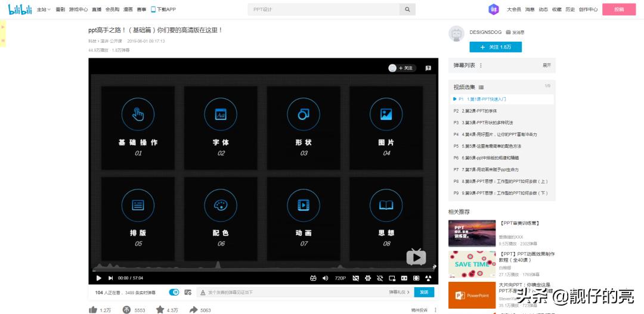The image size is (644, 314).
Task: Open 漫画 nav item
Action: (x=128, y=10)
